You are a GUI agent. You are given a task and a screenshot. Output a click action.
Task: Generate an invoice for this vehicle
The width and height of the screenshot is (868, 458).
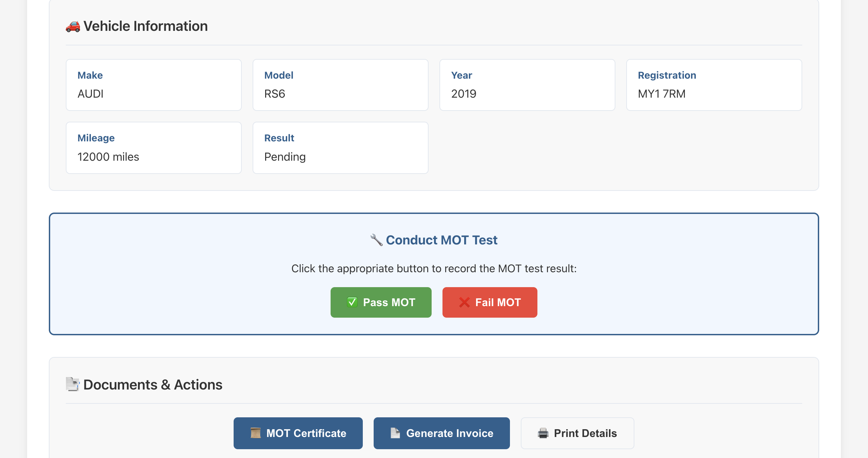[441, 433]
